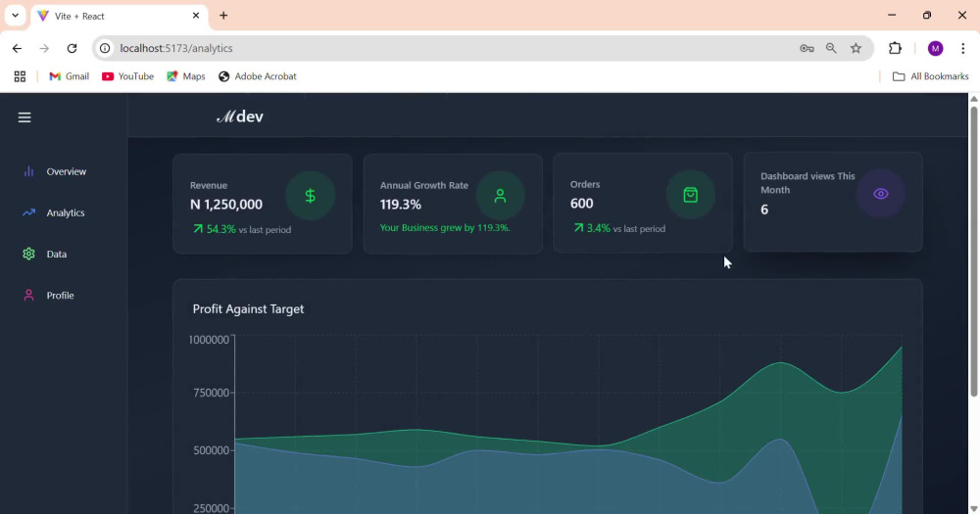980x514 pixels.
Task: Open the Adobe Acrobat bookmark
Action: click(x=257, y=76)
